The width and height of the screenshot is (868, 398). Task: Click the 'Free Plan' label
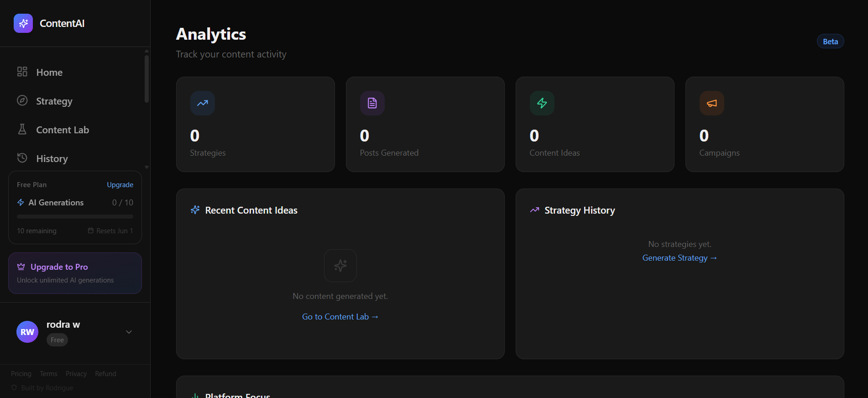31,184
